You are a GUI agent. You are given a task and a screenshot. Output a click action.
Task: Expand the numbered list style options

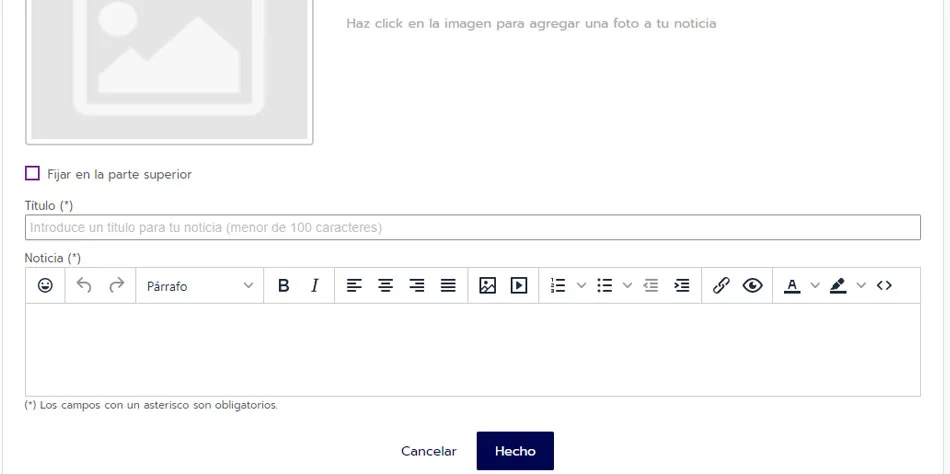coord(581,286)
